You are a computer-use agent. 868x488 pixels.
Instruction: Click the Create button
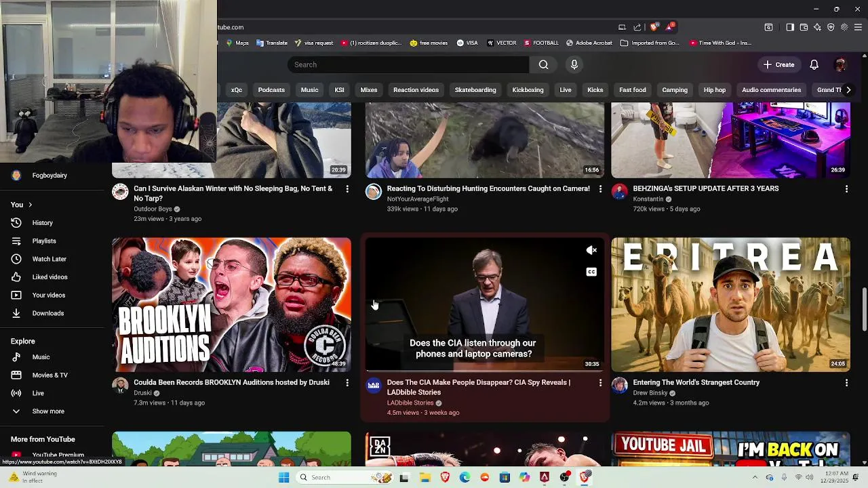click(778, 64)
